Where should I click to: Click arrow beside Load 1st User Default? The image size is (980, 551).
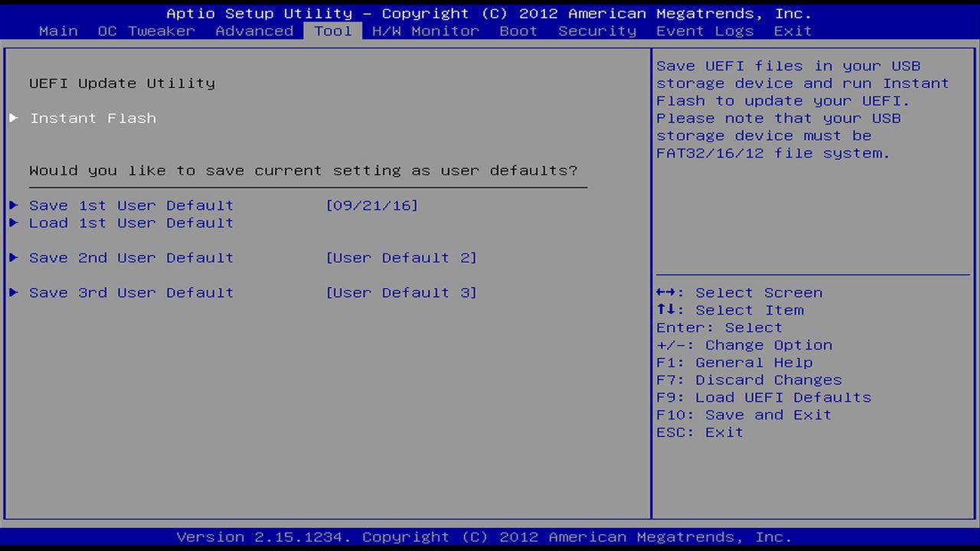coord(14,223)
